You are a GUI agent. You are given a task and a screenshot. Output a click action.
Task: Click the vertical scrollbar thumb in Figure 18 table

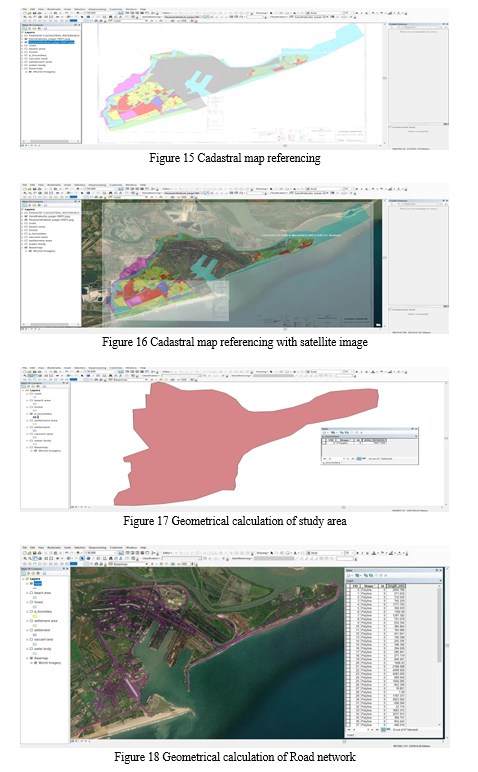coord(439,625)
